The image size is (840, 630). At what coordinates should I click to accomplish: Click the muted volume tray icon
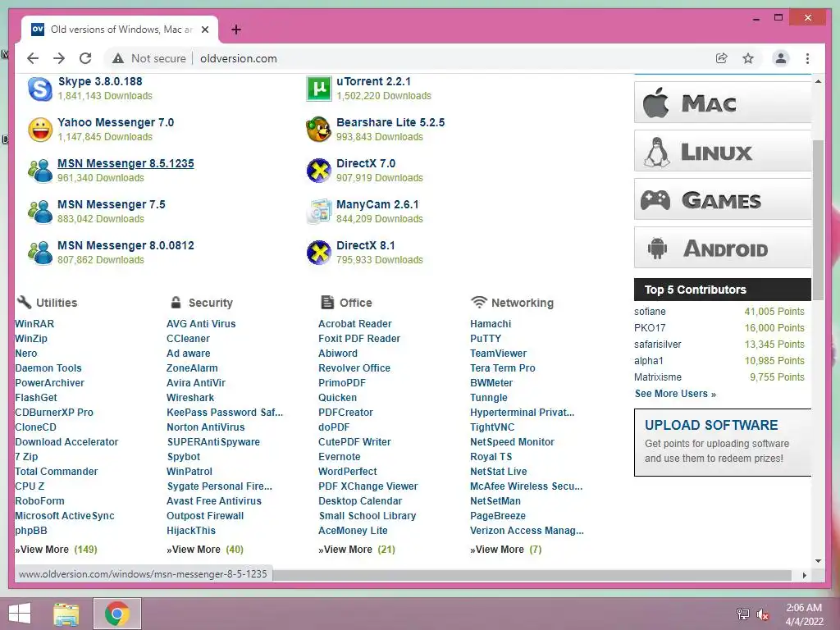[x=762, y=614]
